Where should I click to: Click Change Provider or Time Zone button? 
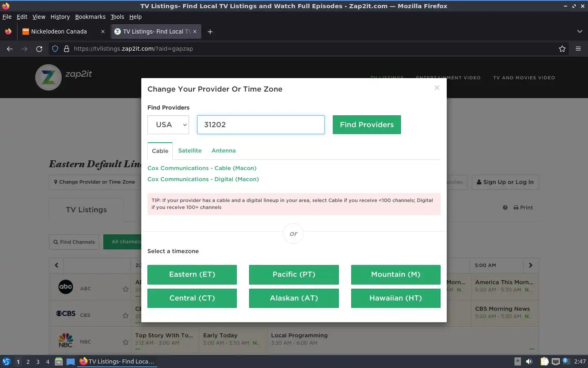94,182
